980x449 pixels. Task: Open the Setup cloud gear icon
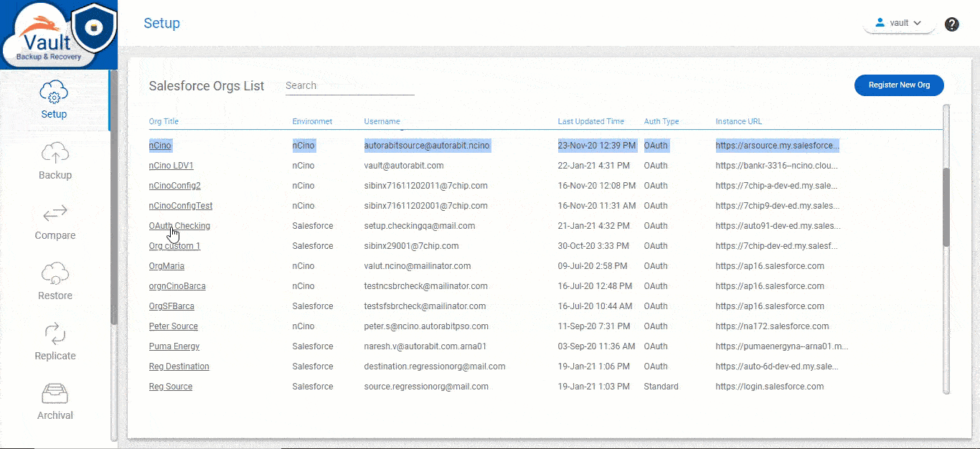pos(54,92)
